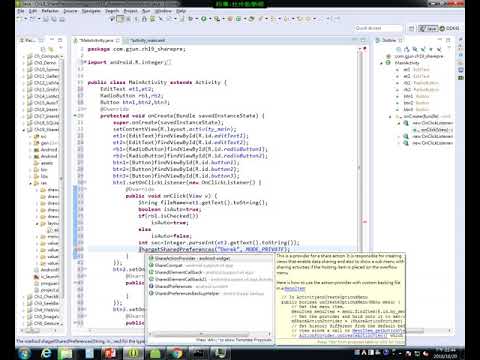Screen dimensions: 480x360
Task: Click the External Tools run icon
Action: 217,19
